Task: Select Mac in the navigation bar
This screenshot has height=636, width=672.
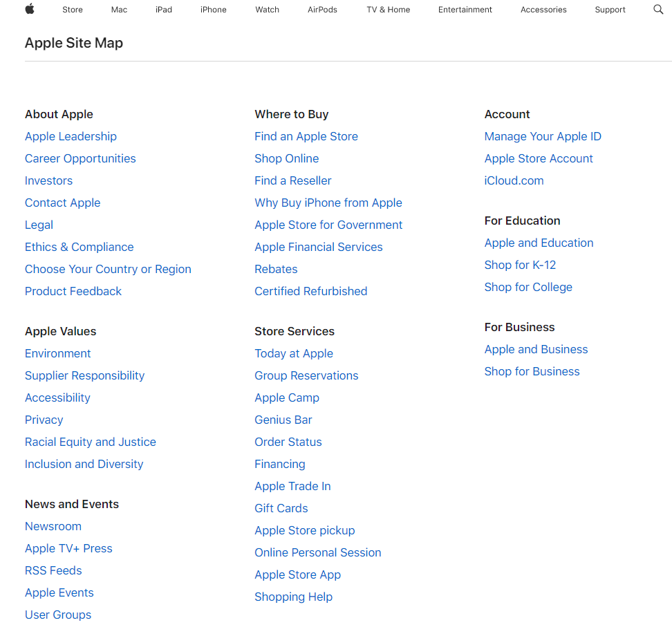Action: tap(119, 10)
